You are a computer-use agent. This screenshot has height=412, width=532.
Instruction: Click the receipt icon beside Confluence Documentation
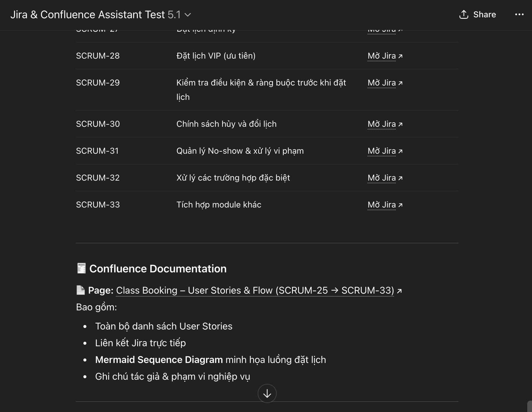pyautogui.click(x=81, y=268)
